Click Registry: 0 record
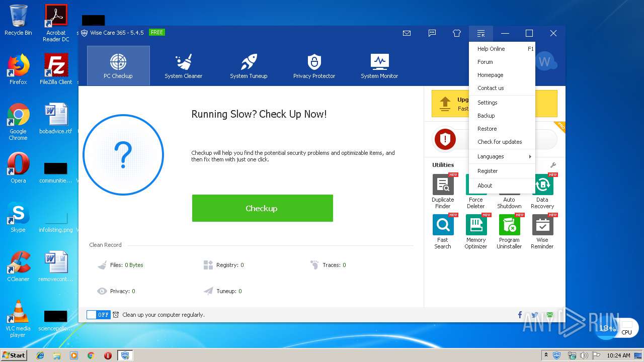 pos(223,265)
